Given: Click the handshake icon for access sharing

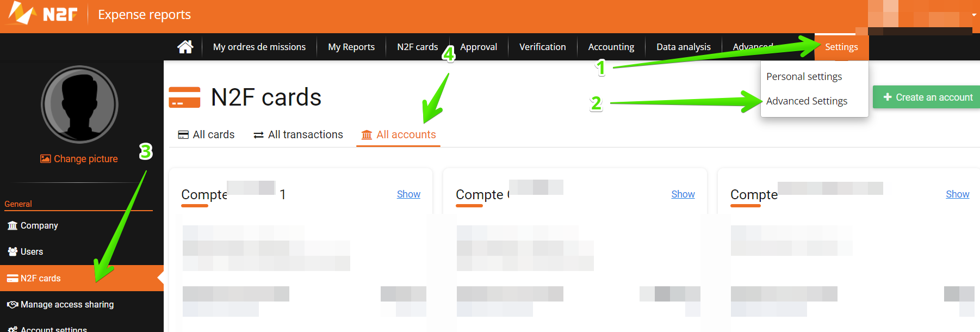Looking at the screenshot, I should pos(13,305).
